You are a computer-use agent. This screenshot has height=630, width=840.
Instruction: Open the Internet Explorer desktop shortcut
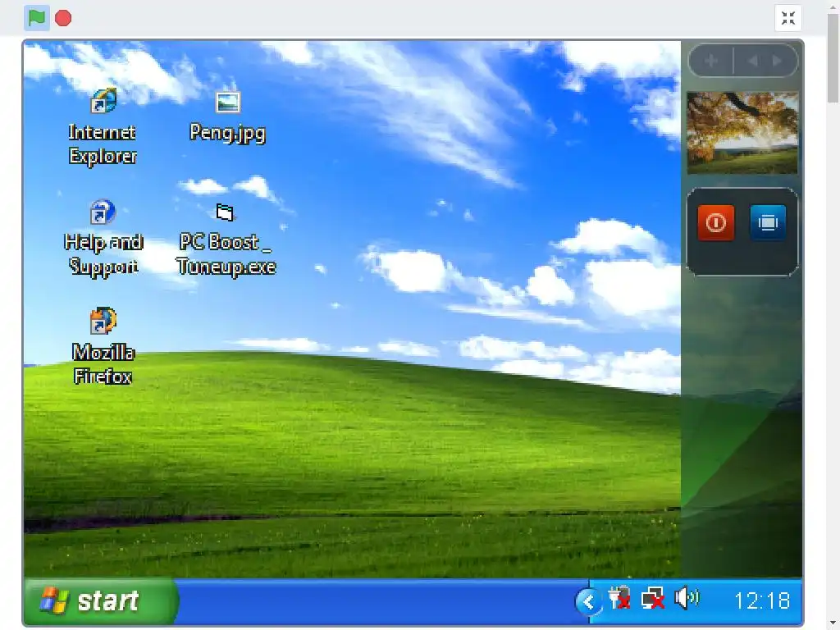(103, 126)
